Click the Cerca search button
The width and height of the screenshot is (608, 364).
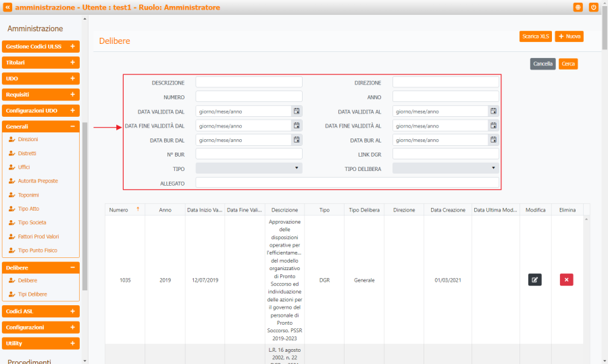(x=568, y=64)
